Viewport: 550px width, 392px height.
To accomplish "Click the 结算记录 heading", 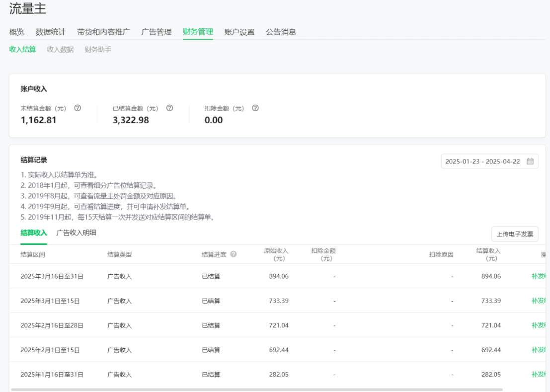I will click(34, 160).
